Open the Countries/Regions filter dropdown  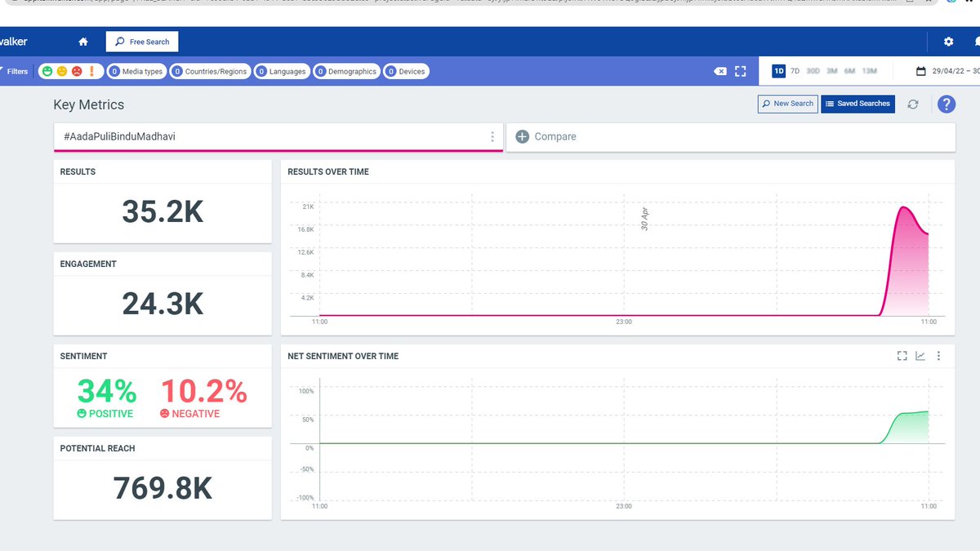(x=210, y=71)
